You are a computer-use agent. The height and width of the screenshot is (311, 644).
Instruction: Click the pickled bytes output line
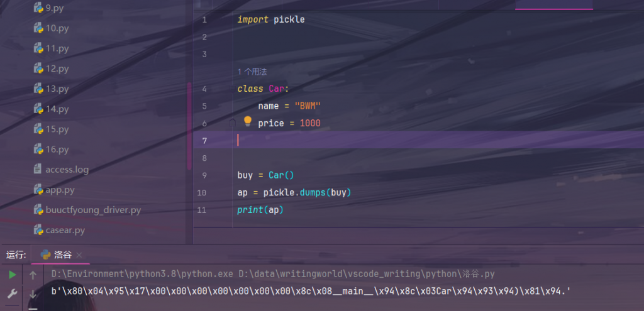(311, 292)
